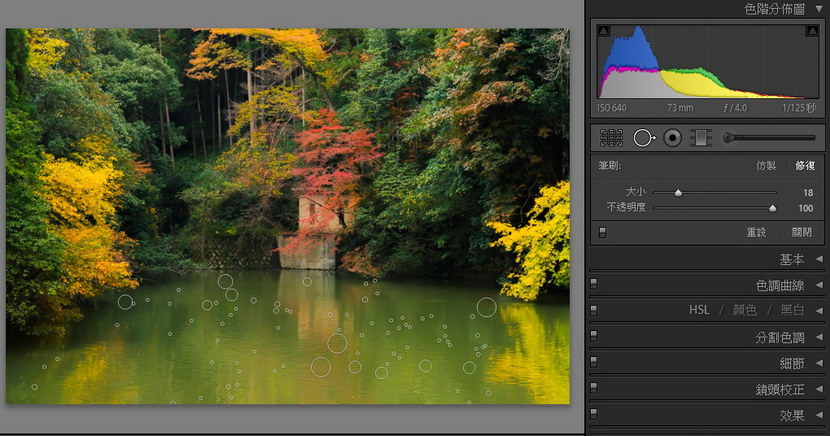The height and width of the screenshot is (436, 830).
Task: Click the 大小 value 18
Action: point(808,193)
